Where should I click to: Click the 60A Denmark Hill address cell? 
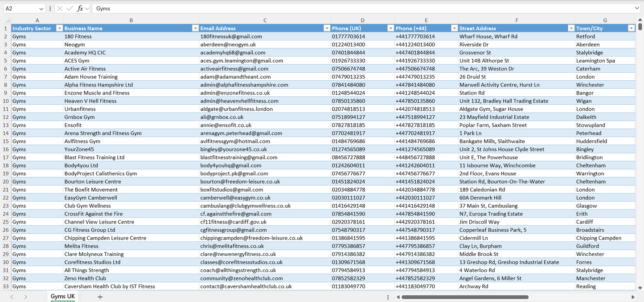(517, 198)
